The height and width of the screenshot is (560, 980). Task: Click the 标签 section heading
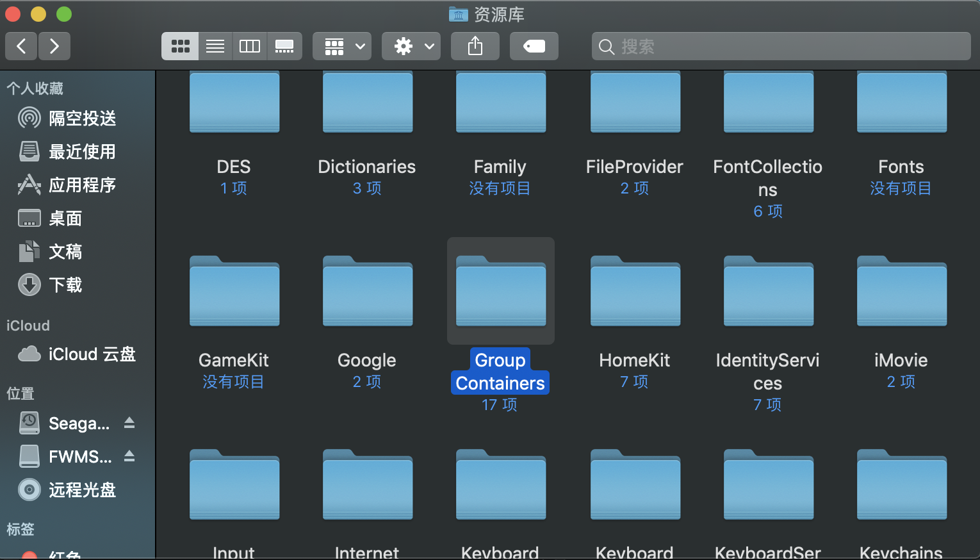20,529
